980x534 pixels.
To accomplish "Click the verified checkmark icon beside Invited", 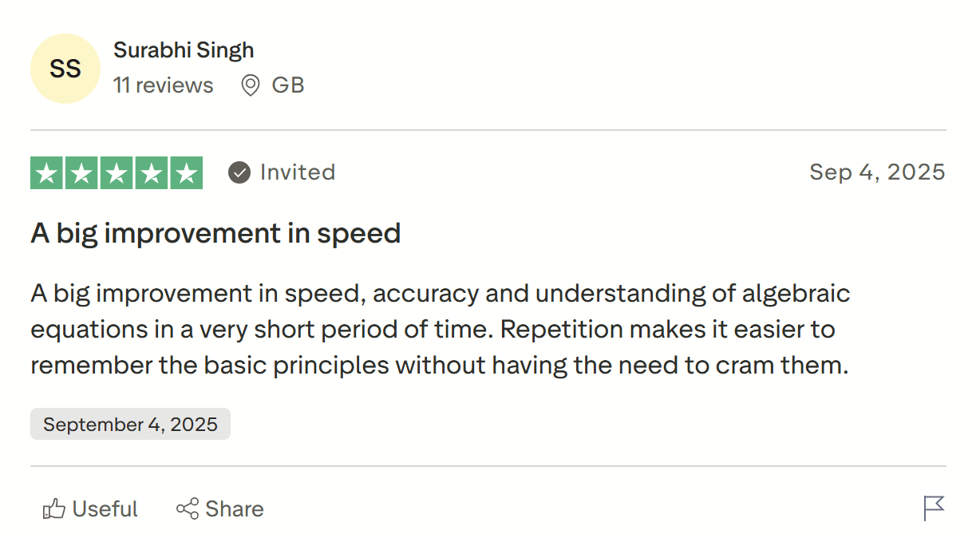I will [x=239, y=172].
